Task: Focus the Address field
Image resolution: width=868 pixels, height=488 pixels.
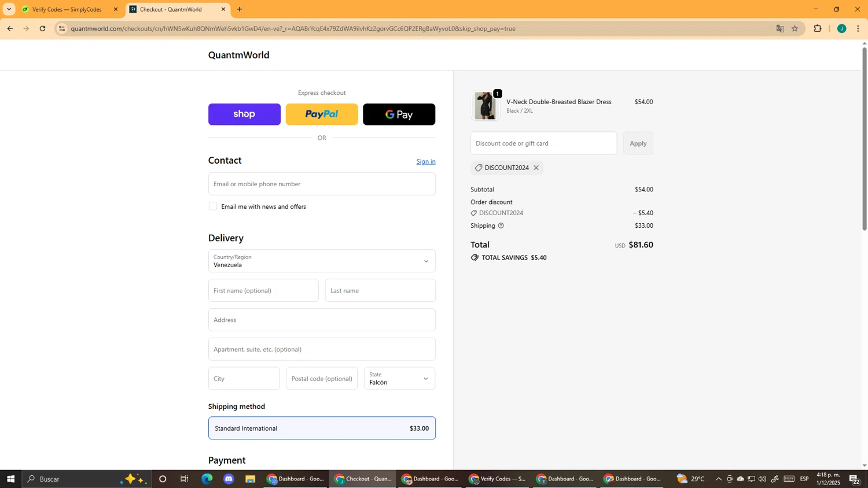Action: tap(322, 320)
